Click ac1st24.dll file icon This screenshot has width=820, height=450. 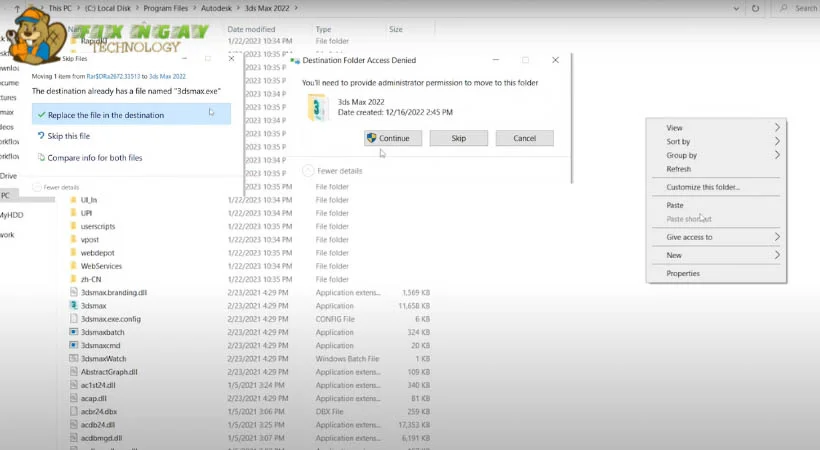tap(73, 385)
